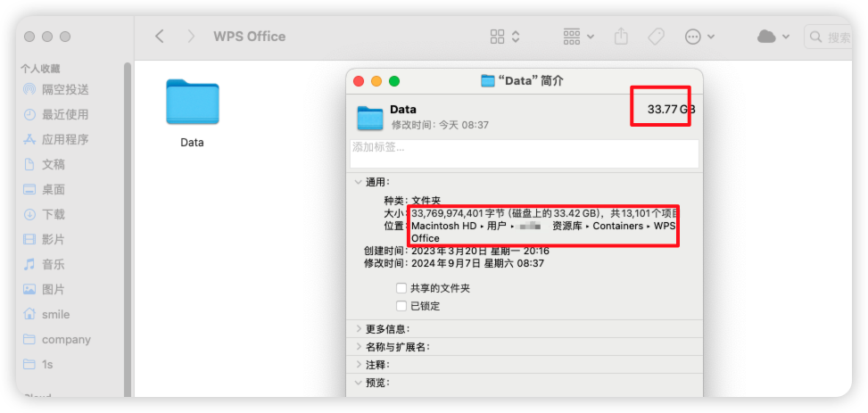
Task: Minimize the Data info window
Action: pos(376,81)
